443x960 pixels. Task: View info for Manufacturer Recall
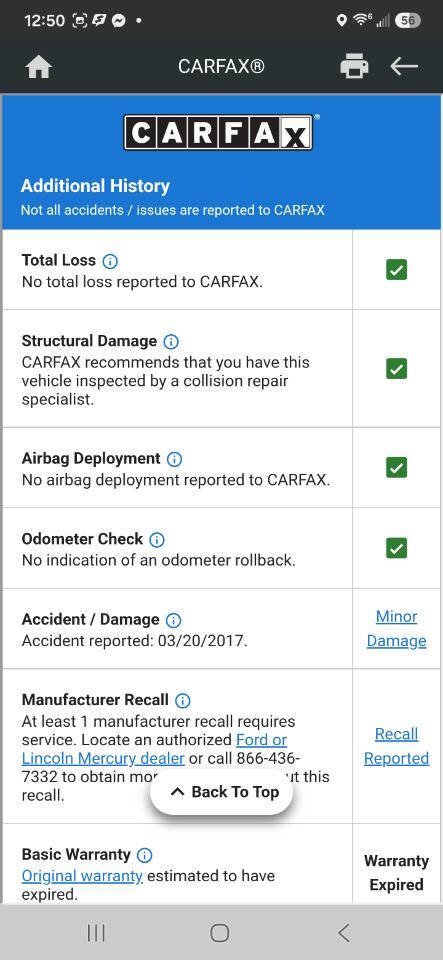pos(182,700)
